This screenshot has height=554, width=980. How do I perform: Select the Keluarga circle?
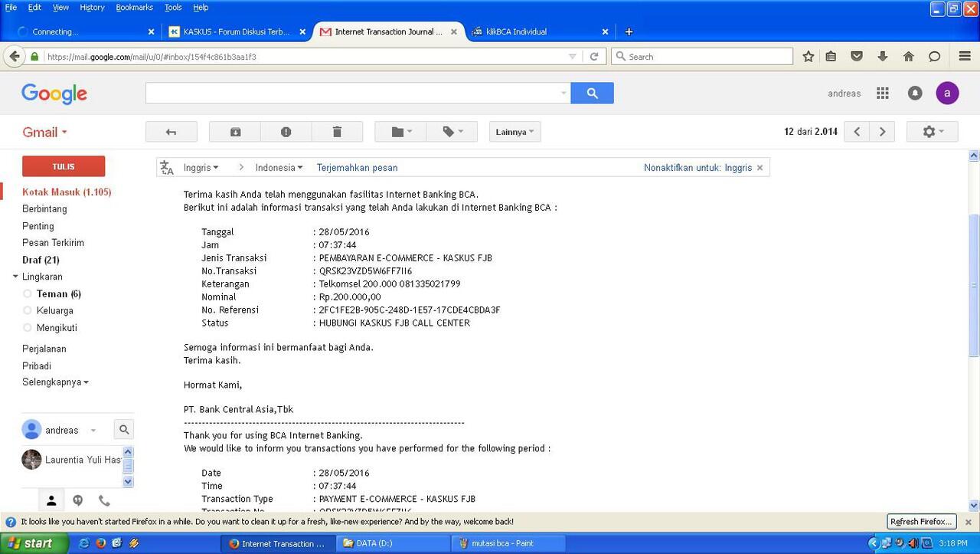[55, 310]
